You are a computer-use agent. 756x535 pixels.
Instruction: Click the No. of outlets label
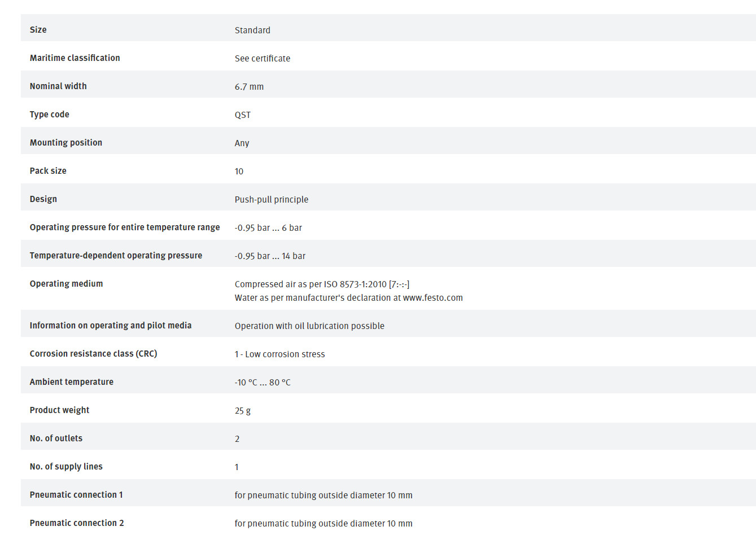pyautogui.click(x=56, y=438)
